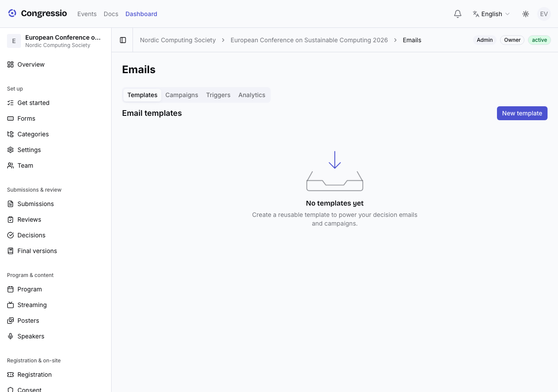Open Forms in sidebar

[x=56, y=118]
